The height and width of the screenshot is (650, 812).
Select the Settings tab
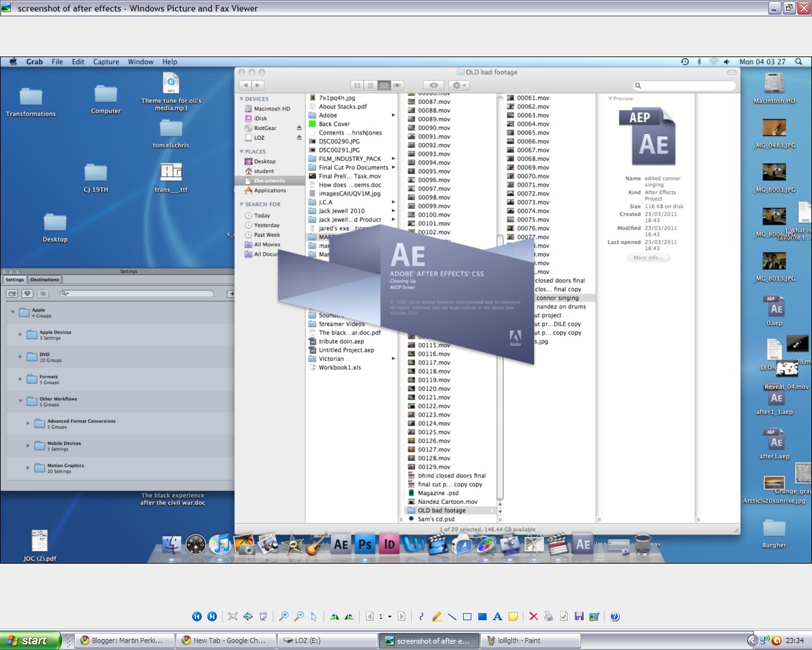[15, 279]
